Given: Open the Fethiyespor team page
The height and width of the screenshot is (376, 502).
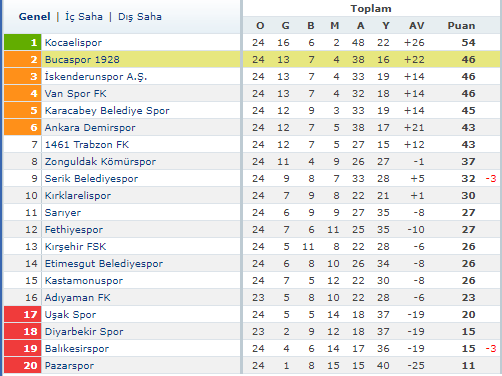Looking at the screenshot, I should pyautogui.click(x=74, y=230).
